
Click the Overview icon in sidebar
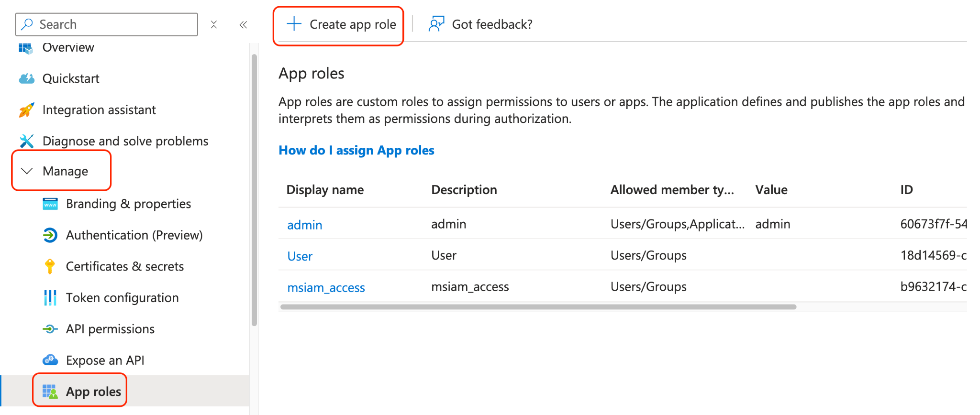point(26,48)
